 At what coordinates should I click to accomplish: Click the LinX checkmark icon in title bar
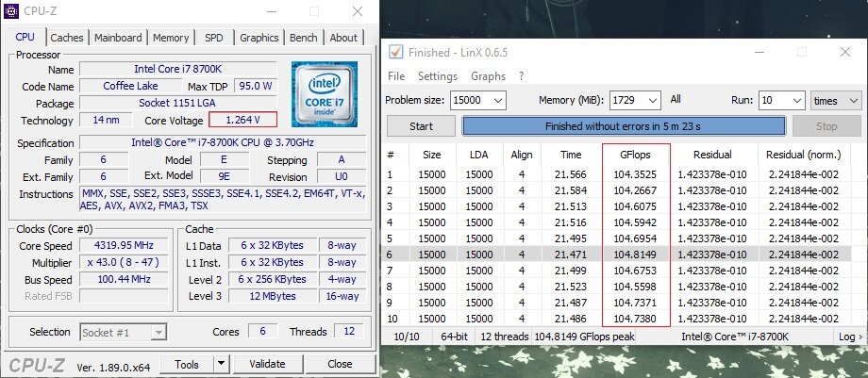[x=396, y=52]
